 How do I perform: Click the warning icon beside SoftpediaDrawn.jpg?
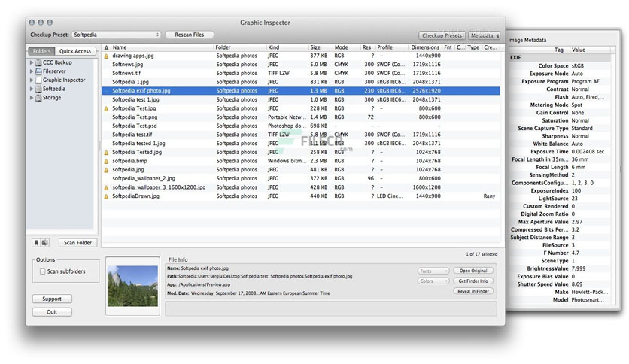(x=106, y=196)
